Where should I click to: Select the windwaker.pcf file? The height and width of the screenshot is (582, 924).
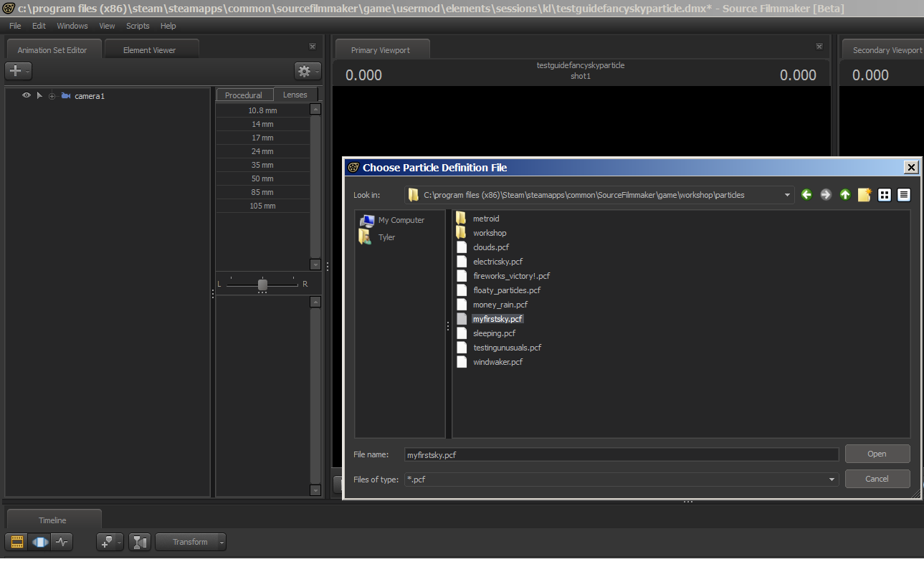coord(497,362)
